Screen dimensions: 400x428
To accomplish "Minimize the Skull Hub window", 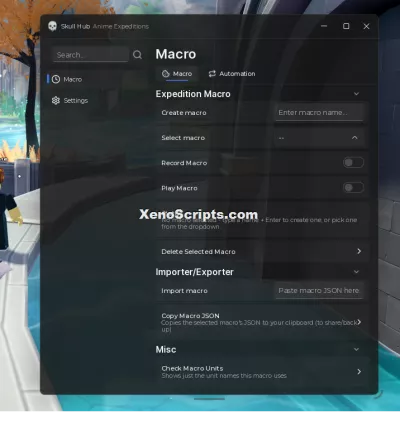I will pos(324,26).
